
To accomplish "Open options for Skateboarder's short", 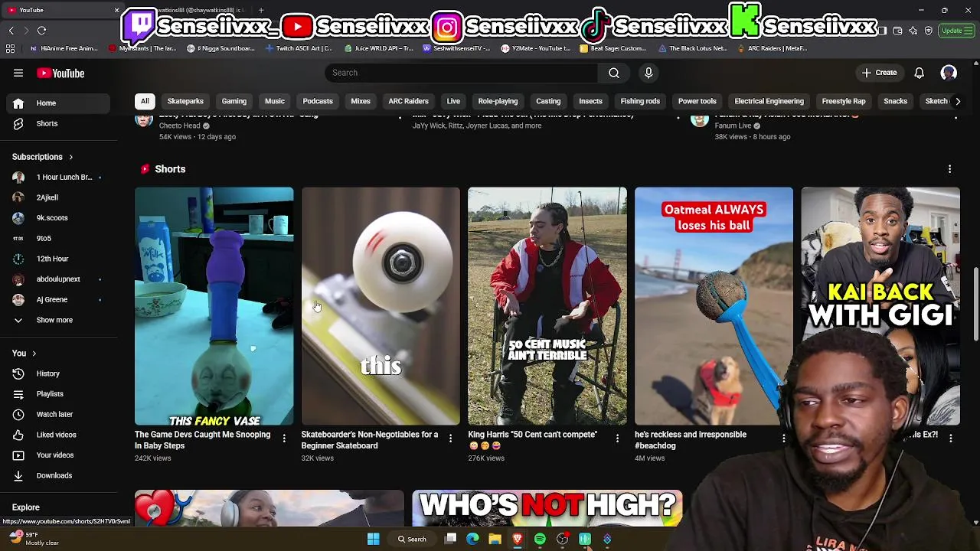I will click(x=450, y=439).
